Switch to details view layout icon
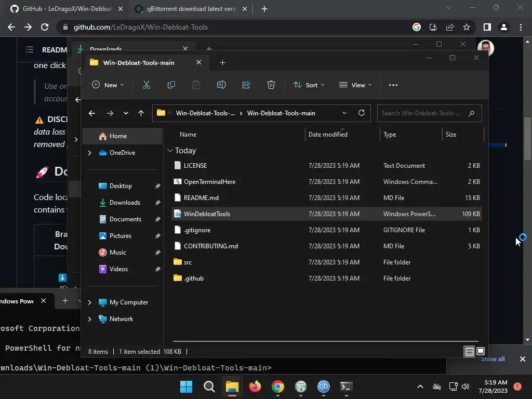Screen dimensions: 532x399 pyautogui.click(x=469, y=352)
